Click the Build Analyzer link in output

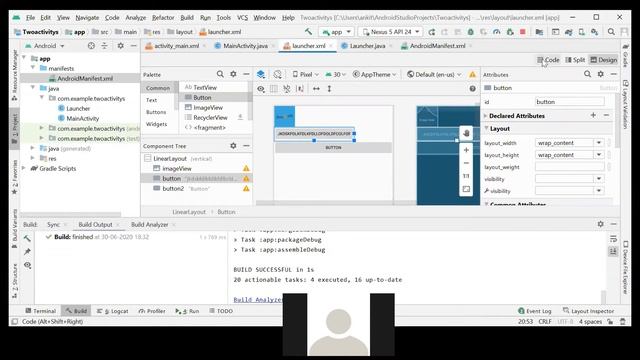pos(258,300)
